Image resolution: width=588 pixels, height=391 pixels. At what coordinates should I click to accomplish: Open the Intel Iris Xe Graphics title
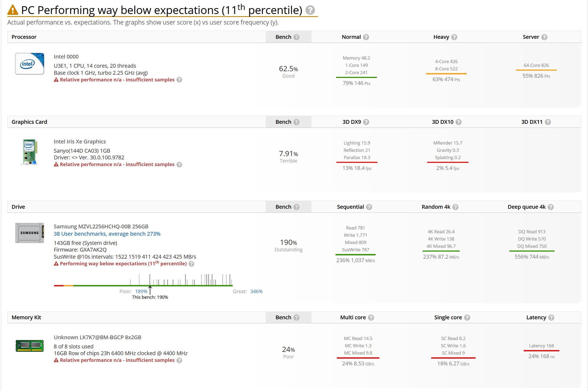[x=80, y=141]
